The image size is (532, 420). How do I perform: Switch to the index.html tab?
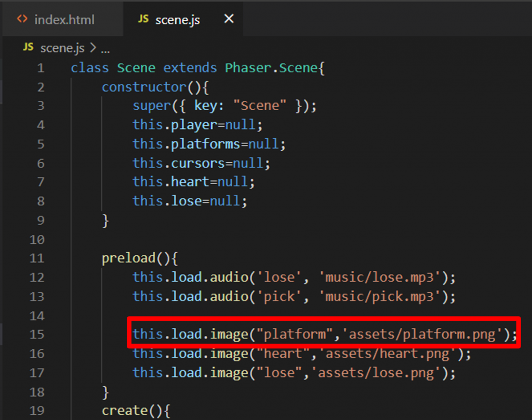(x=63, y=19)
